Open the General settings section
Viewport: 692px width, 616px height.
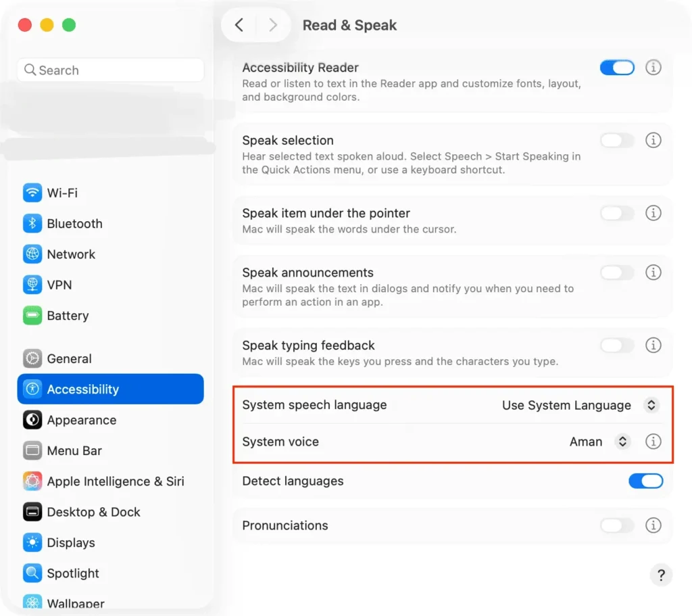click(x=69, y=359)
